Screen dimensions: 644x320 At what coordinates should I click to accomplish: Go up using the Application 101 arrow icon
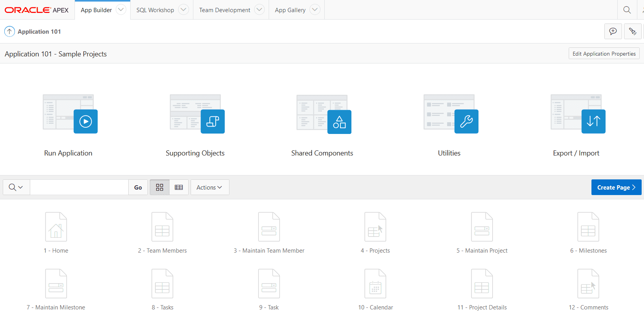pyautogui.click(x=9, y=31)
